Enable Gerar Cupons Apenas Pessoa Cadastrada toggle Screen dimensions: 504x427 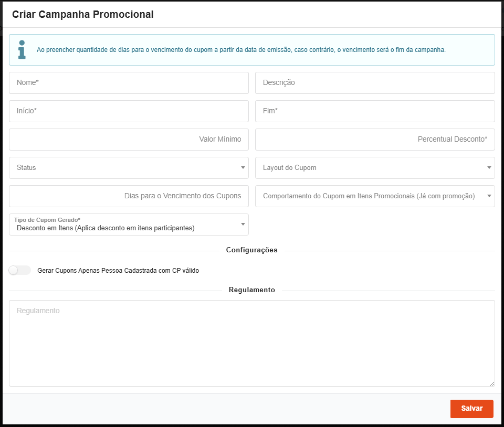(20, 270)
